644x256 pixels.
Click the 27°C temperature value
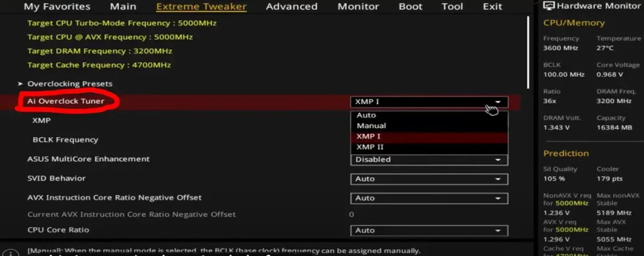coord(605,48)
